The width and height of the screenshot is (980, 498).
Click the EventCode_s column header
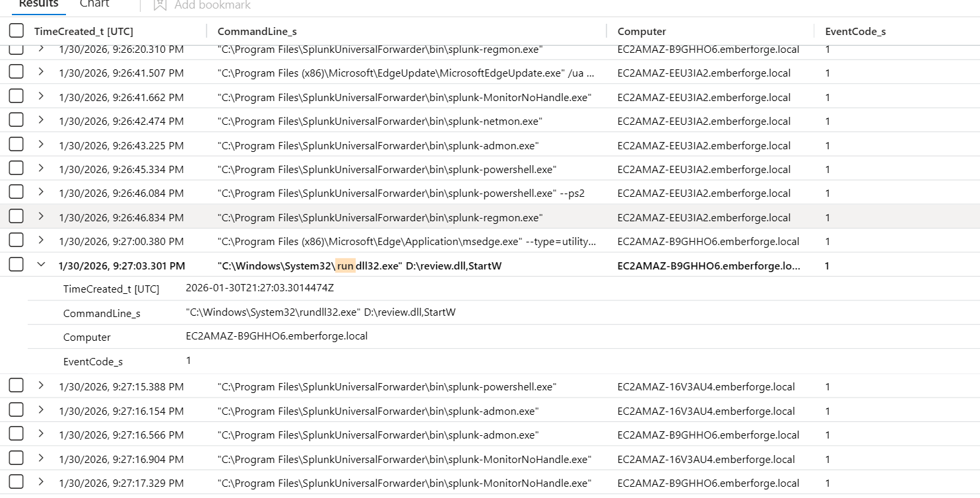click(x=855, y=31)
